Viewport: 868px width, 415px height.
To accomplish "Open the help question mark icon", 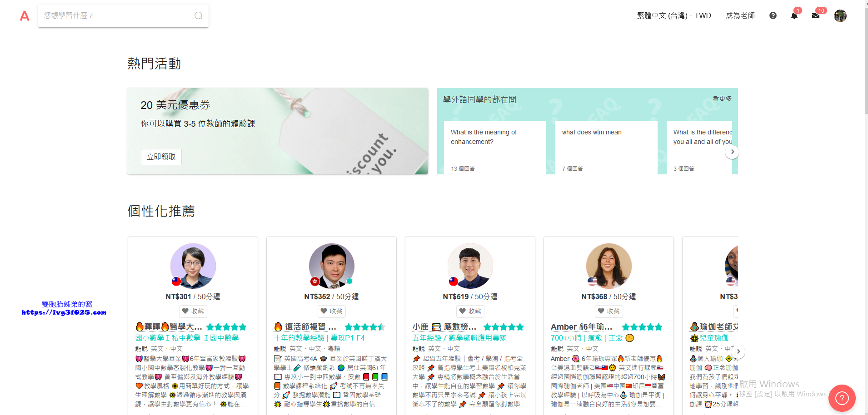I will point(773,16).
